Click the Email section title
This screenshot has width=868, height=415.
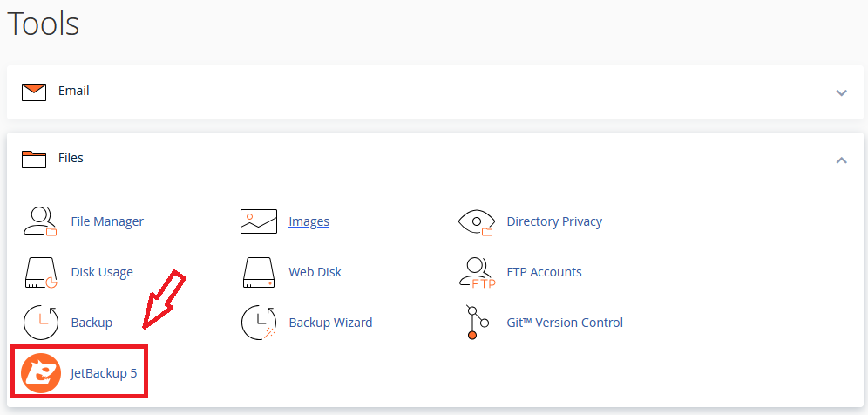[74, 91]
